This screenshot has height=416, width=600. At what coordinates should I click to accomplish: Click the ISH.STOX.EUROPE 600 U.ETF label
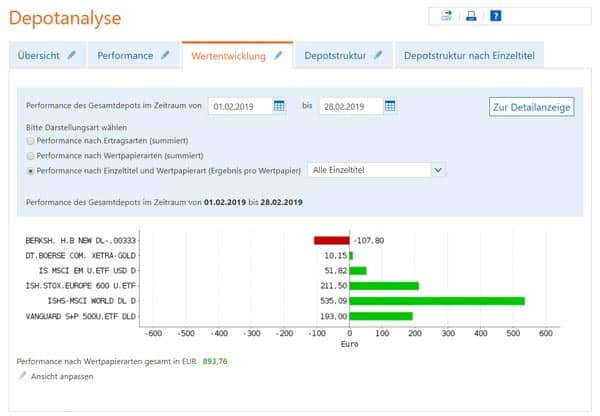point(81,286)
